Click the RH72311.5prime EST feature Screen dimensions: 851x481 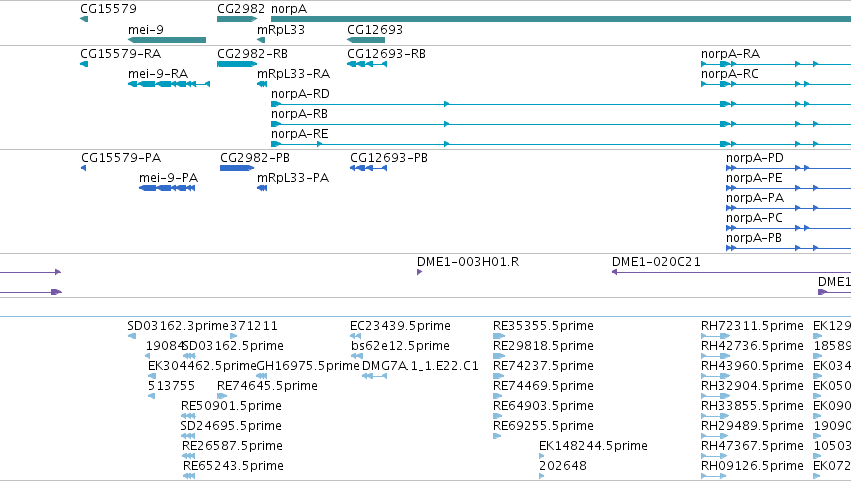(x=715, y=336)
